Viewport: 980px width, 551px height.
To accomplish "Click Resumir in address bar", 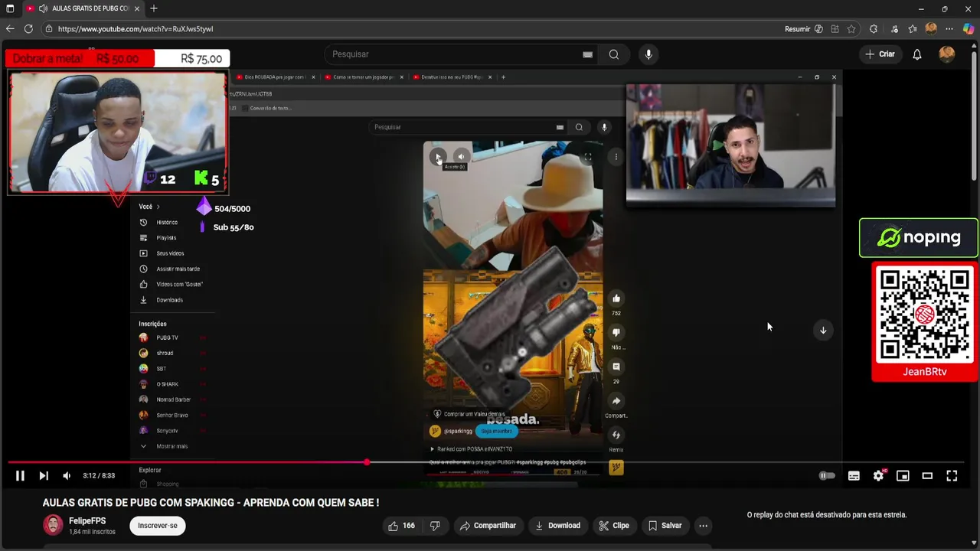I will tap(797, 29).
